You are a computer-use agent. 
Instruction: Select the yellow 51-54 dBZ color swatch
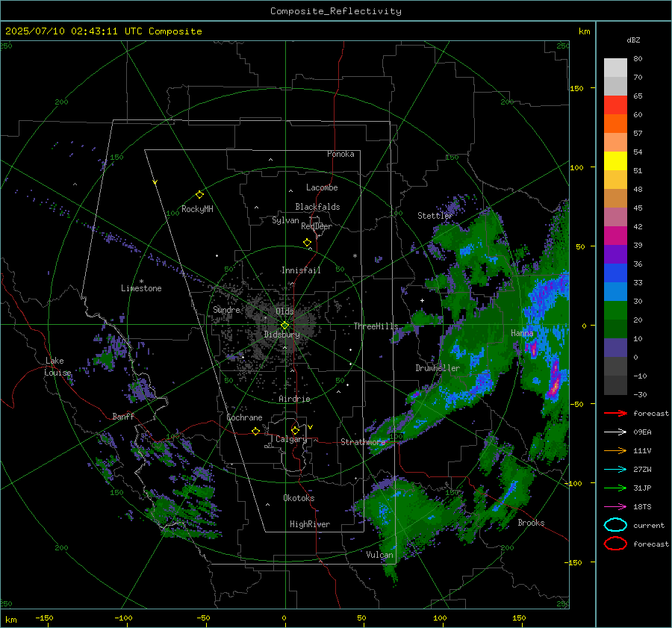point(615,161)
